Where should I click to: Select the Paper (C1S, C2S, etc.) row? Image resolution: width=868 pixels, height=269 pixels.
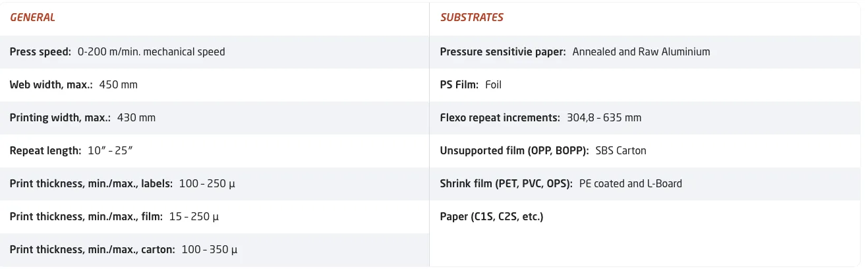491,216
